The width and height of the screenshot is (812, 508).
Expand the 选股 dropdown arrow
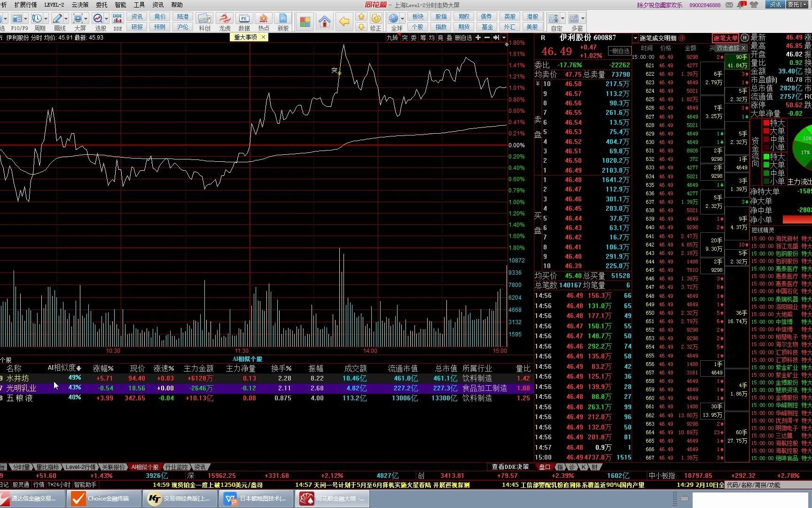click(x=107, y=19)
